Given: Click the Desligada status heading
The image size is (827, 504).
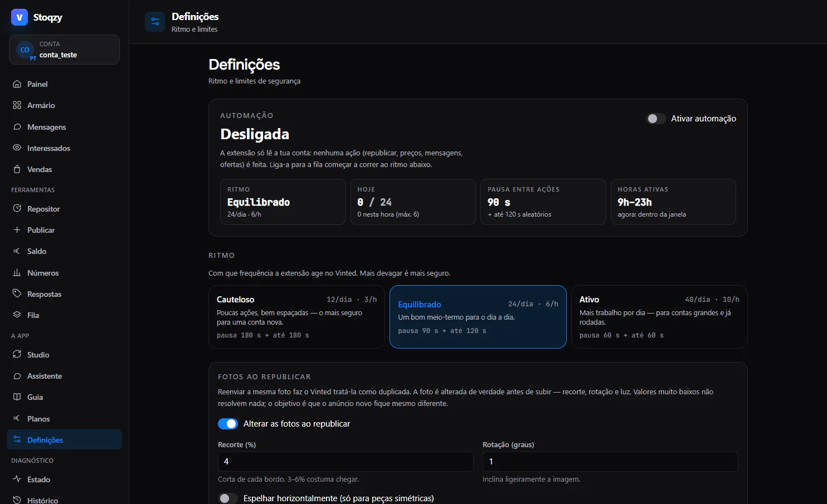Looking at the screenshot, I should coord(255,134).
